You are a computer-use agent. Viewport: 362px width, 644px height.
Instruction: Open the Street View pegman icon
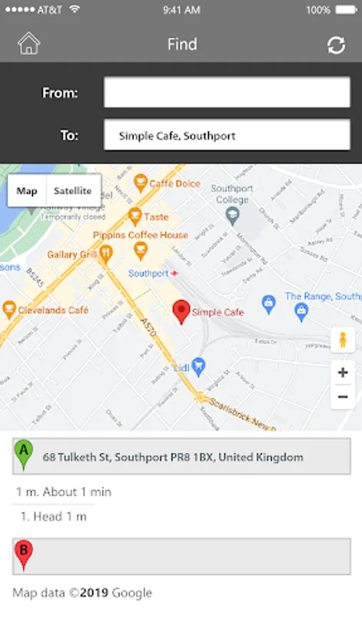click(x=343, y=340)
